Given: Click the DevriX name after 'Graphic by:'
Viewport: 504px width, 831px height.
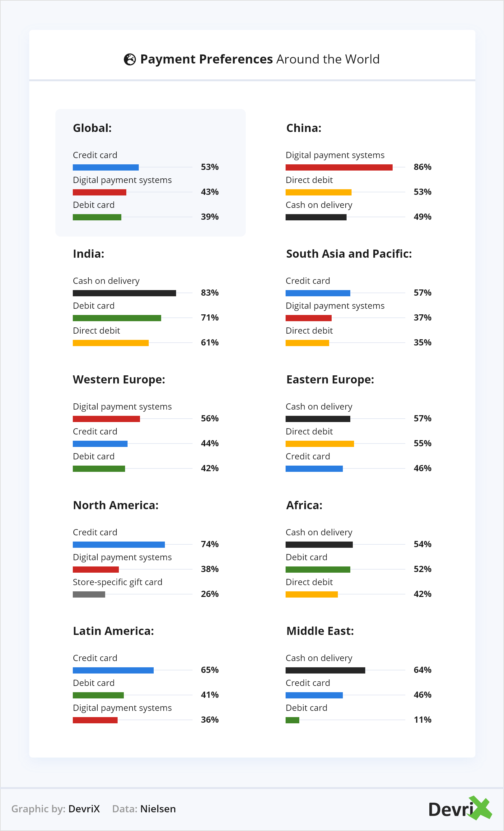Looking at the screenshot, I should click(84, 808).
